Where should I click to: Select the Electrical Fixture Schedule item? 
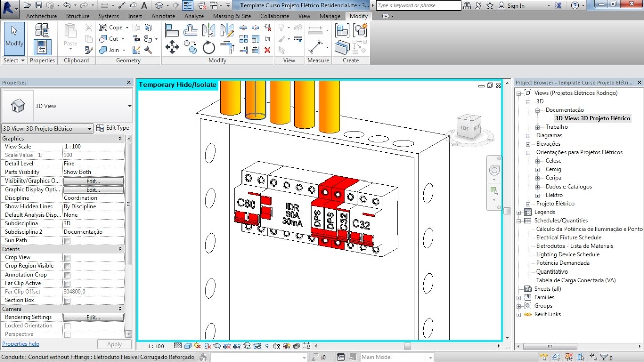click(569, 238)
